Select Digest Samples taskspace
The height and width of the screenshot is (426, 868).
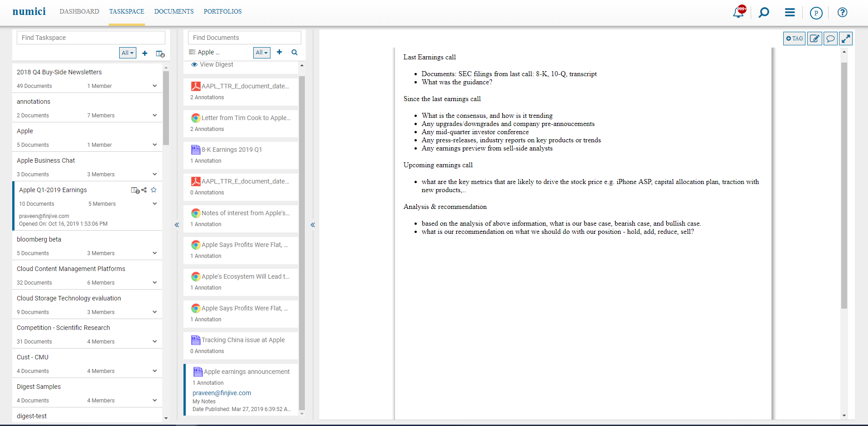pos(39,387)
